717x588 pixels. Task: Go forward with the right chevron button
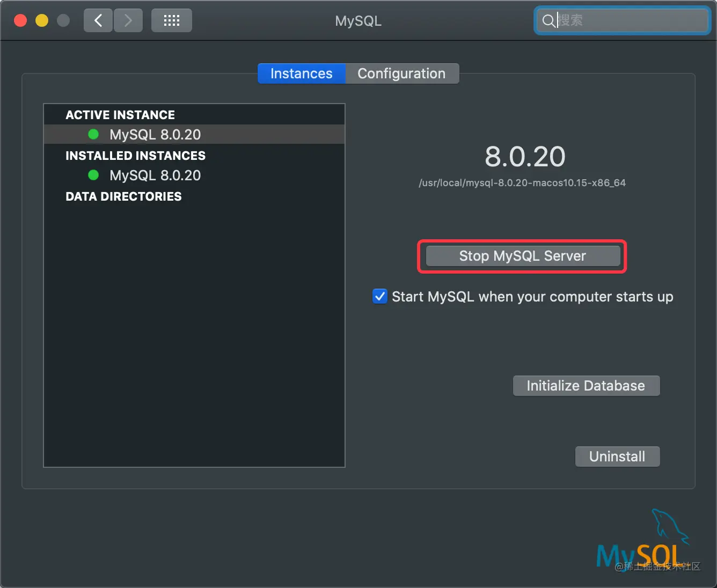point(128,21)
